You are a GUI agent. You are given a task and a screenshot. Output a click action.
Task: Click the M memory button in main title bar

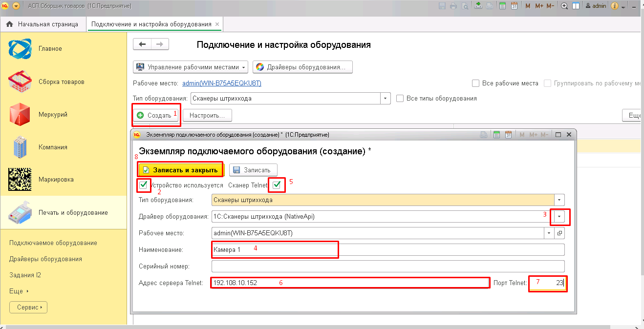point(528,6)
